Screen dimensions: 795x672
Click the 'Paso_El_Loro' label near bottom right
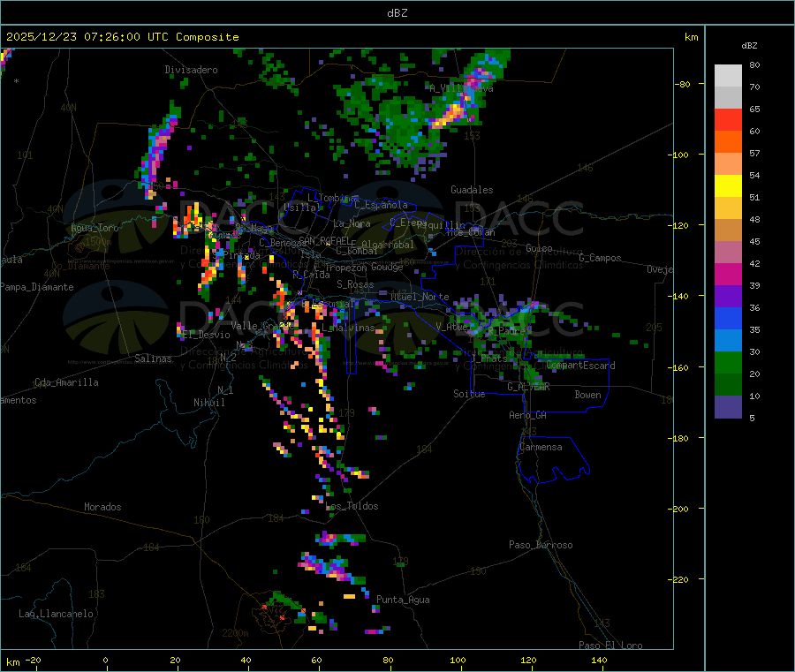610,646
